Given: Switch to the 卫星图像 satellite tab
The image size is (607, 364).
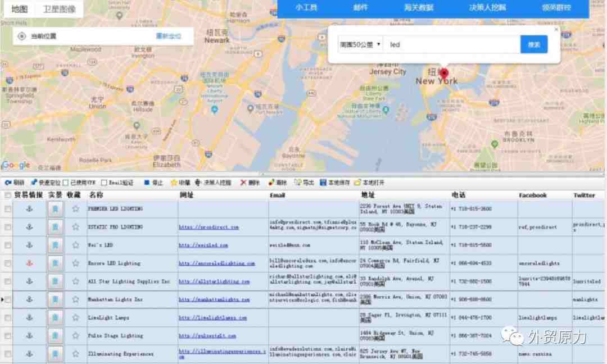Looking at the screenshot, I should tap(59, 9).
